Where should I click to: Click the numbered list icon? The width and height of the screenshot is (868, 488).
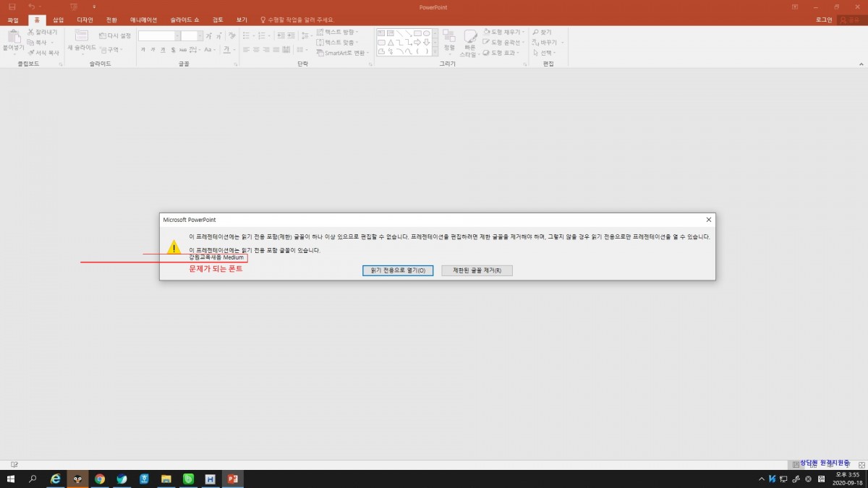point(263,35)
